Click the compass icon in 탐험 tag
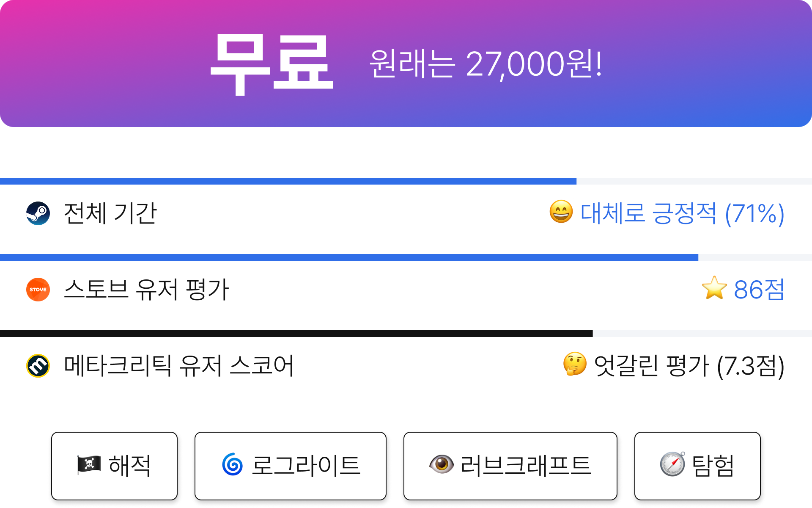This screenshot has width=812, height=508. [673, 464]
